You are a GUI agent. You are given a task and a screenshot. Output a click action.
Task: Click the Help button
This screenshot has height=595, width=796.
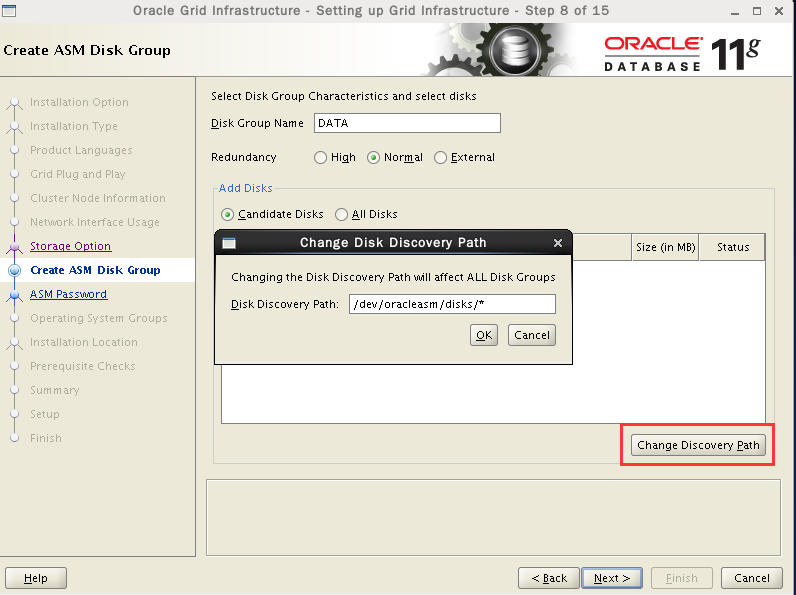click(36, 578)
